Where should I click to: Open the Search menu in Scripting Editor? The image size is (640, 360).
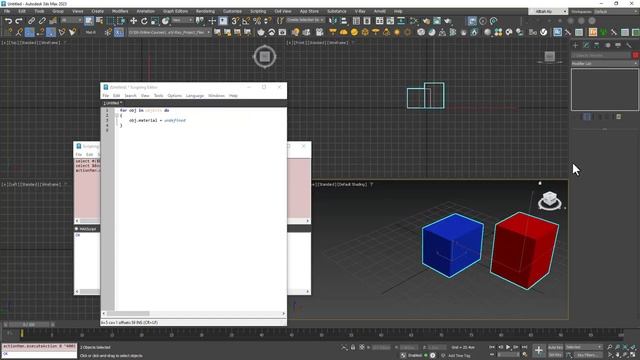coord(130,96)
